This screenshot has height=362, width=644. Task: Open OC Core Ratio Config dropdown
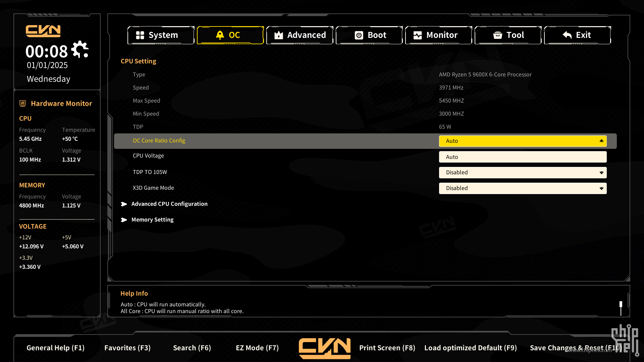pyautogui.click(x=523, y=141)
